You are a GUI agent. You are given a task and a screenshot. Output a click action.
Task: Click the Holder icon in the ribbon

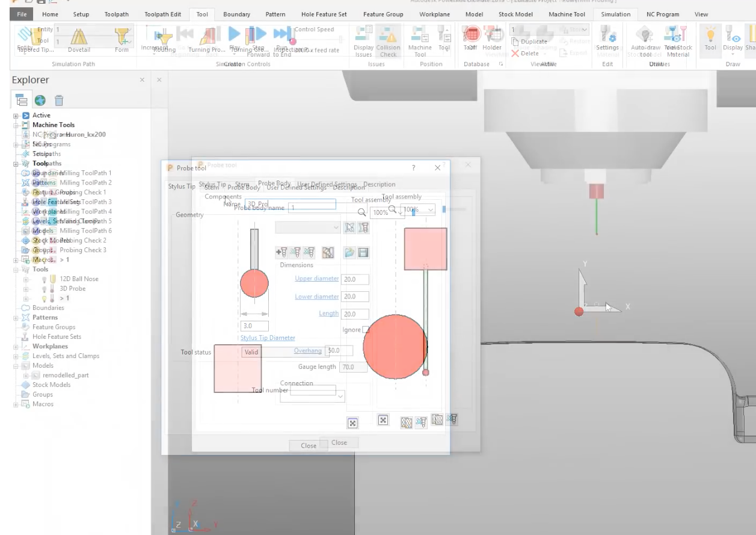pyautogui.click(x=491, y=36)
